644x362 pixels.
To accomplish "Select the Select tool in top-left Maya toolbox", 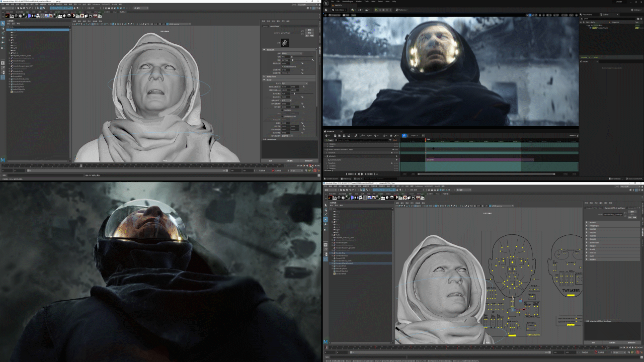I will (3, 24).
